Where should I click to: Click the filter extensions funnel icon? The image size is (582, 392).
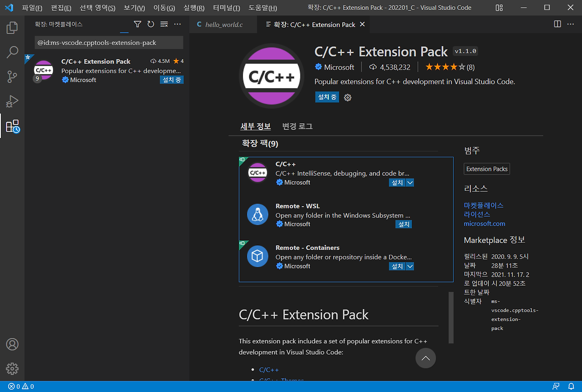click(x=138, y=24)
